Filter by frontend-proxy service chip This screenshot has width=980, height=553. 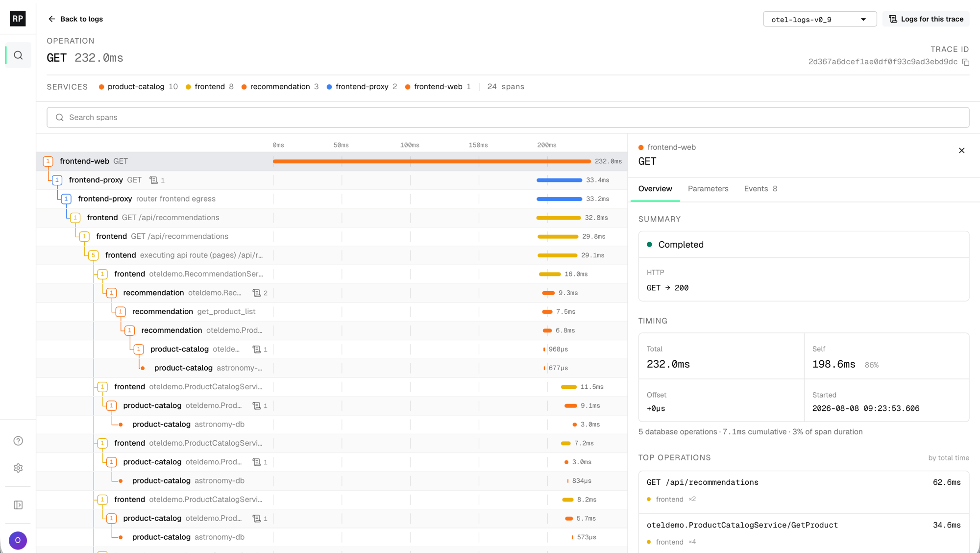362,87
